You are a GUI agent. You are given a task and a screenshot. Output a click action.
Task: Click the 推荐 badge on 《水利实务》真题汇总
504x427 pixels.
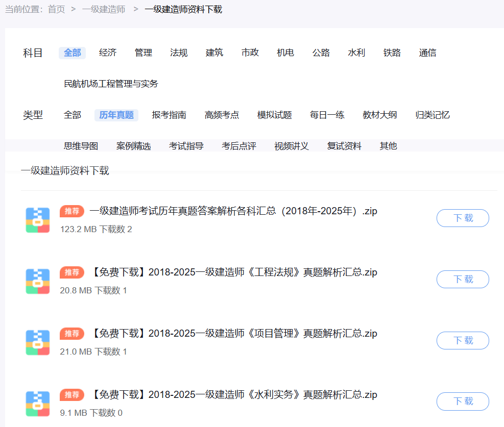point(71,394)
